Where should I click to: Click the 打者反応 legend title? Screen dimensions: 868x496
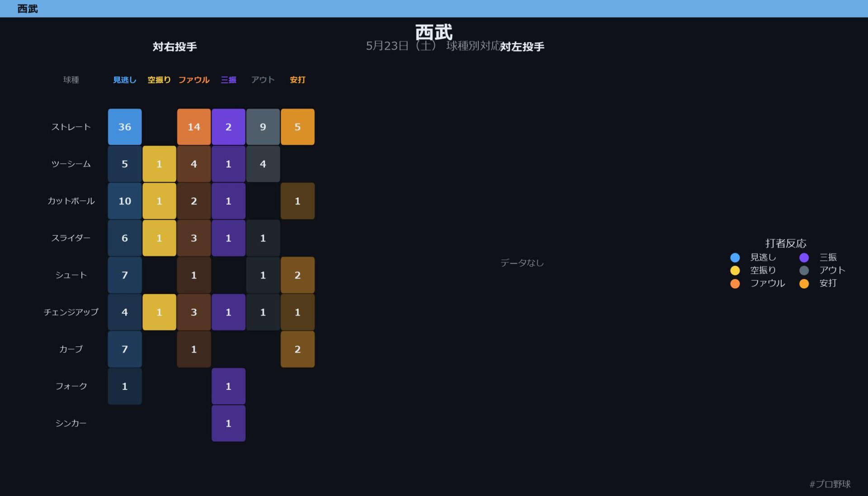pos(786,244)
